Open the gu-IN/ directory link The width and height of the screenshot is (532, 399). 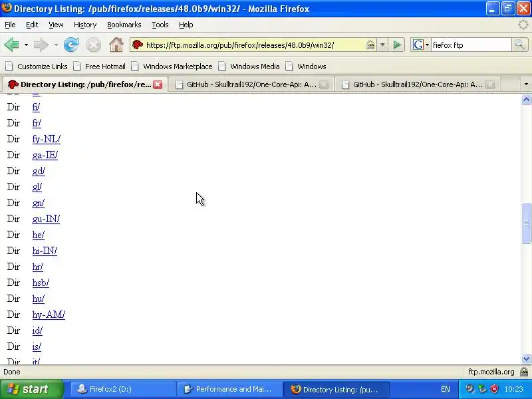click(x=46, y=219)
